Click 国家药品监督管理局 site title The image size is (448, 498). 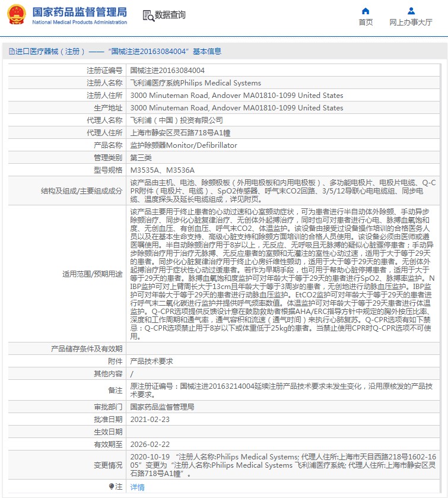tap(80, 12)
